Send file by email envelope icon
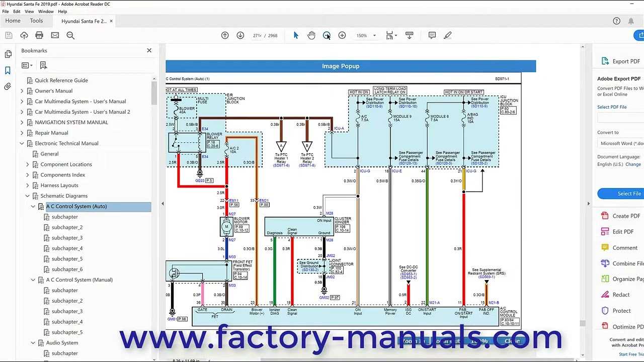Screen dimensions: 644x362 point(55,35)
